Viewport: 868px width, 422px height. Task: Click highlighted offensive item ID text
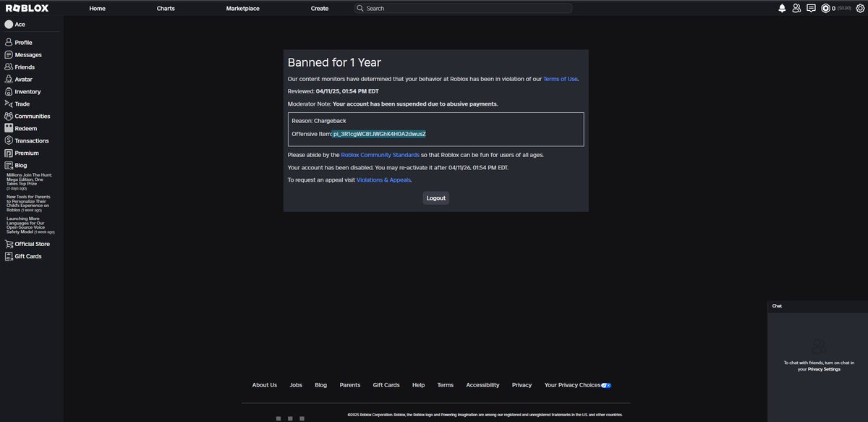(x=379, y=134)
